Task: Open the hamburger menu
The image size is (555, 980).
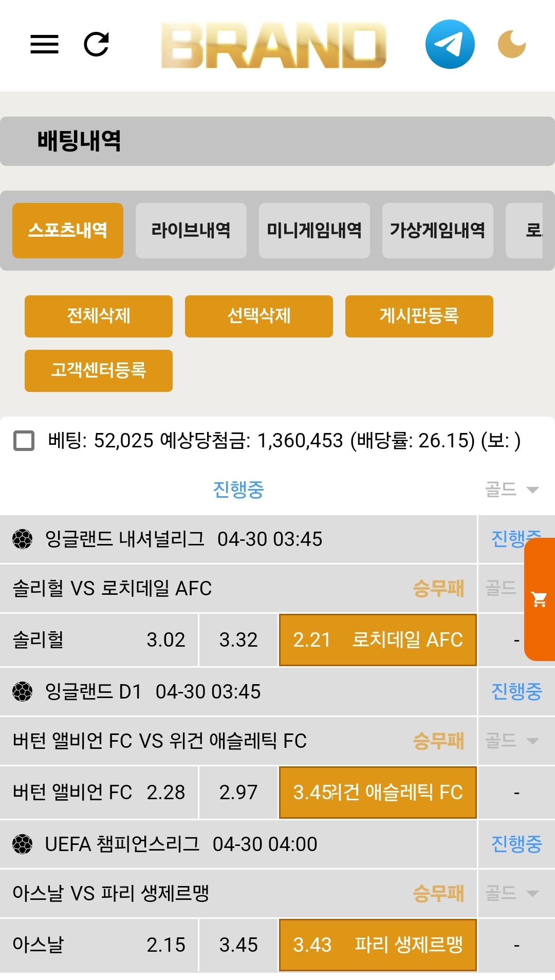Action: coord(44,44)
